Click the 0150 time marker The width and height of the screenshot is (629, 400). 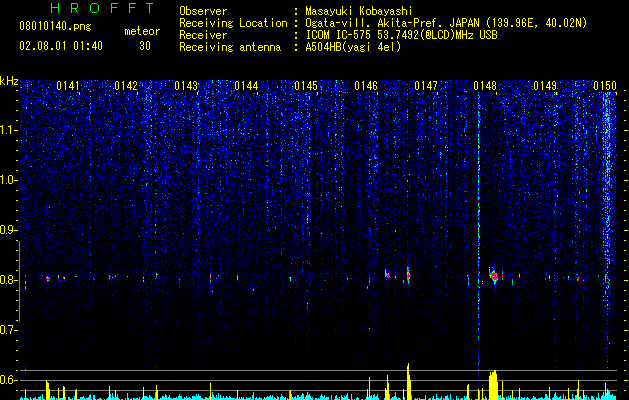pos(605,86)
